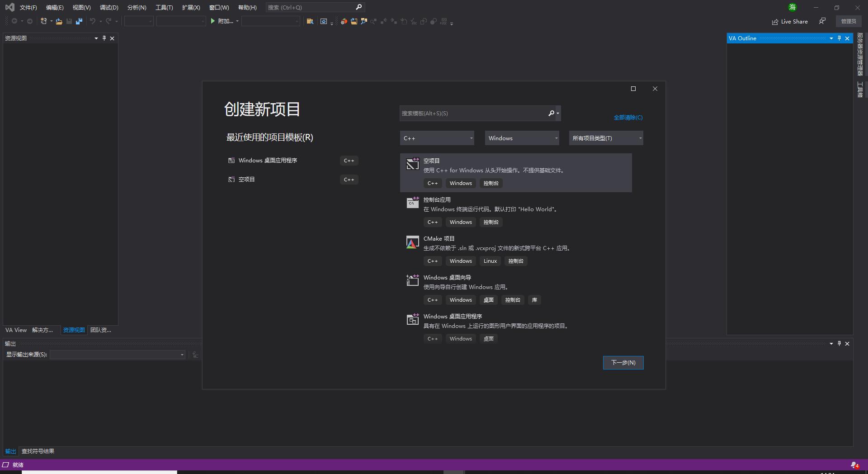Toggle auto-hide pin on Resource View panel

(104, 38)
